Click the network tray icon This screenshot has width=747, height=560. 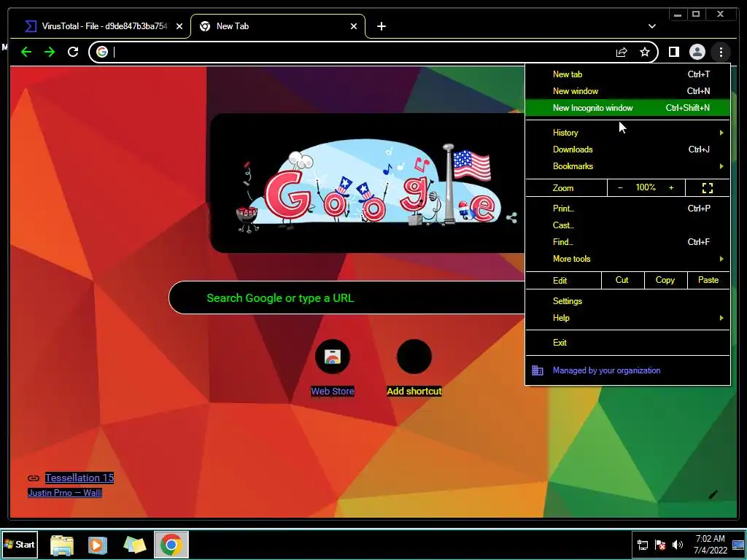coord(642,545)
